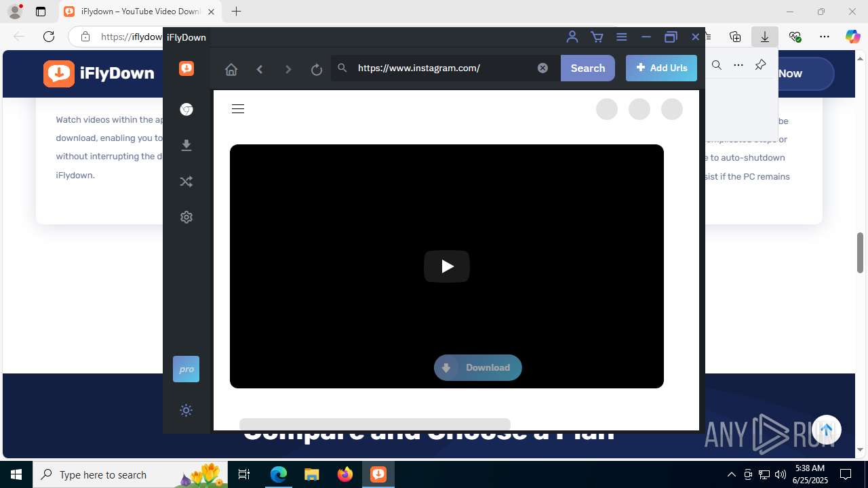Click the scroll-to-top arrow button
Image resolution: width=868 pixels, height=488 pixels.
826,430
